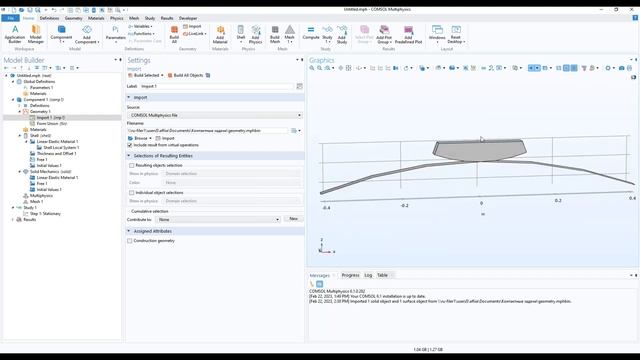Click the New button for cumulative selection
The height and width of the screenshot is (360, 640).
click(x=293, y=219)
